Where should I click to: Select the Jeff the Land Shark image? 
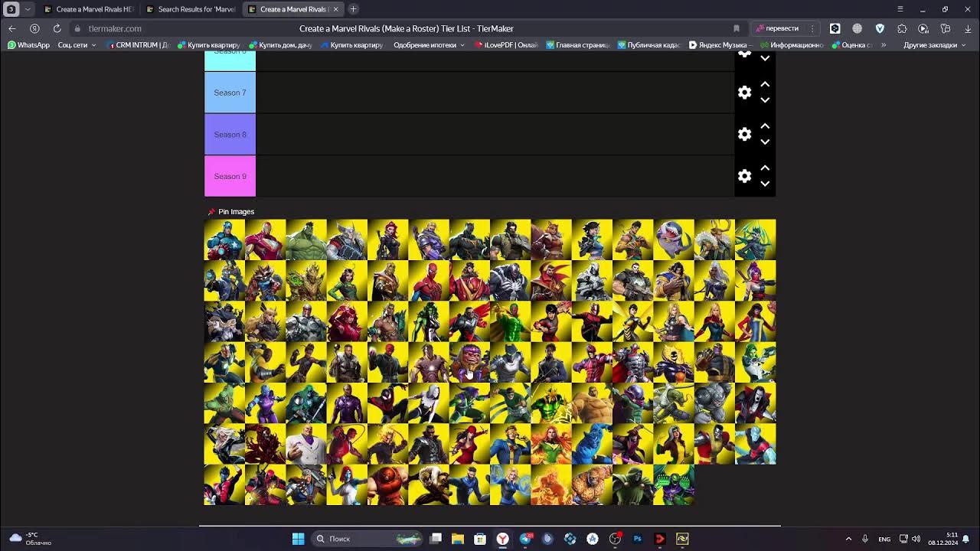[674, 240]
